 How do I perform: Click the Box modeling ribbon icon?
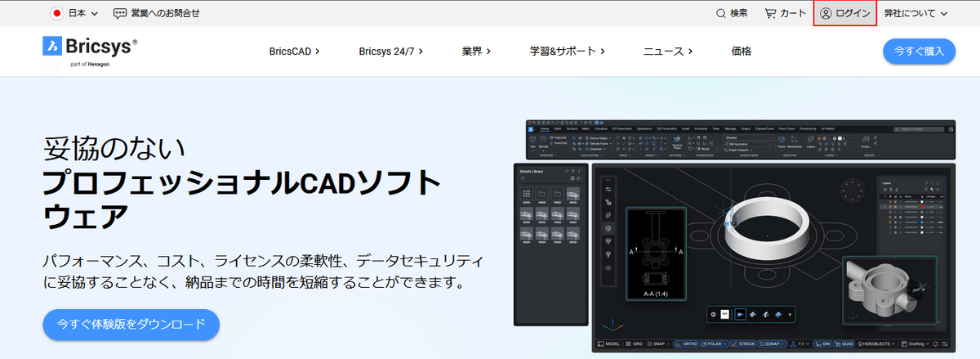pos(533,141)
